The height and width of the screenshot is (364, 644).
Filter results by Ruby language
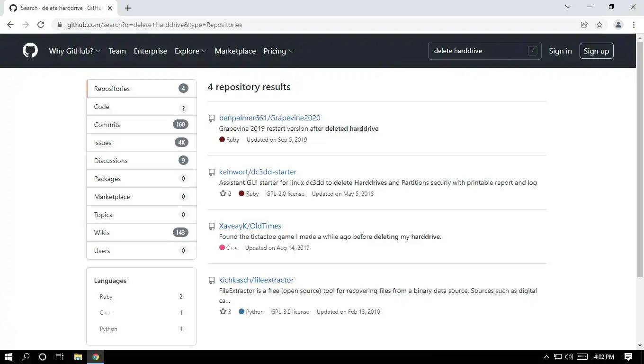141,297
